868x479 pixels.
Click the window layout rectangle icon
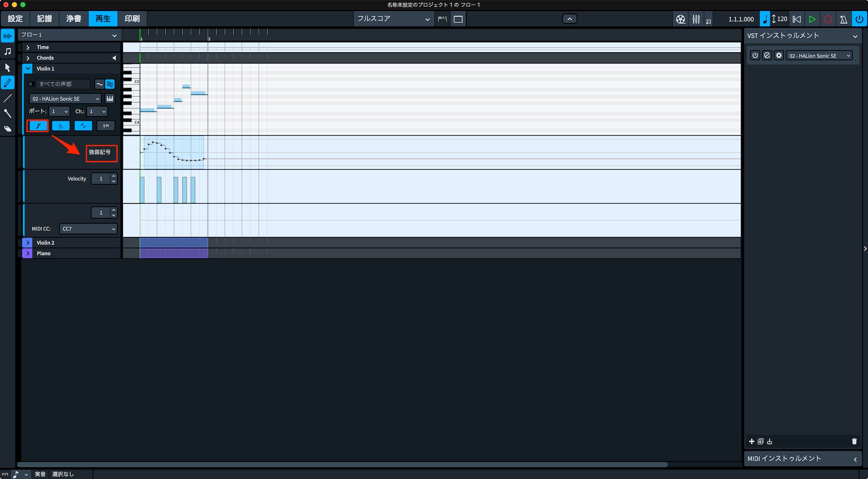(x=458, y=19)
